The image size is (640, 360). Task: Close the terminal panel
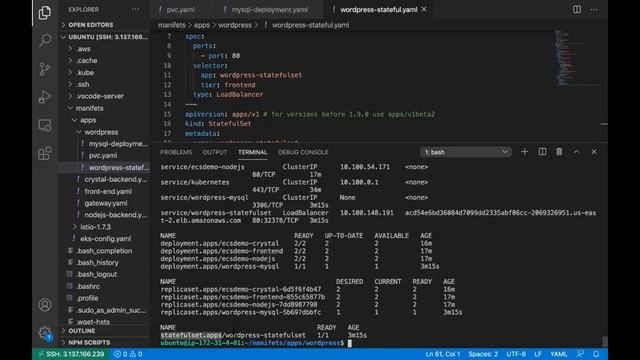[594, 152]
